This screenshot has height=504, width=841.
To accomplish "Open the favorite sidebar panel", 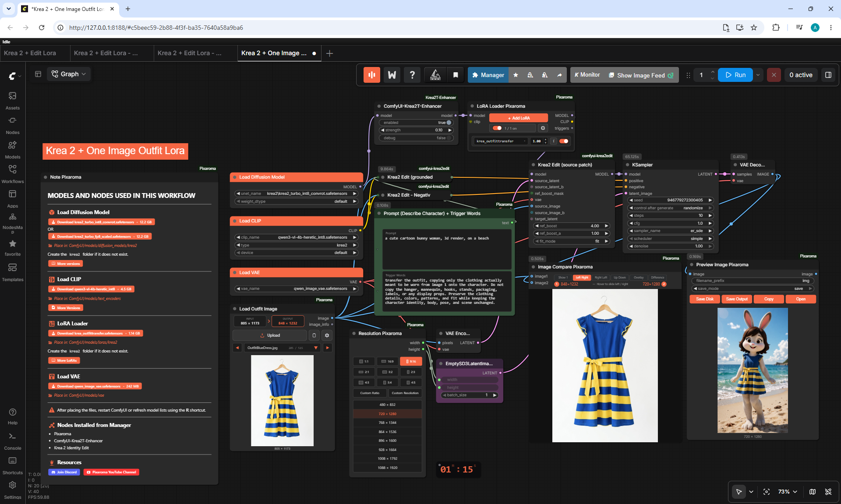I will click(12, 247).
